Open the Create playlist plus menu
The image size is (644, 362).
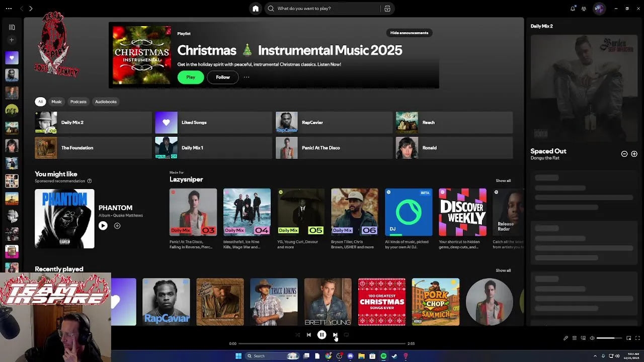click(x=12, y=40)
